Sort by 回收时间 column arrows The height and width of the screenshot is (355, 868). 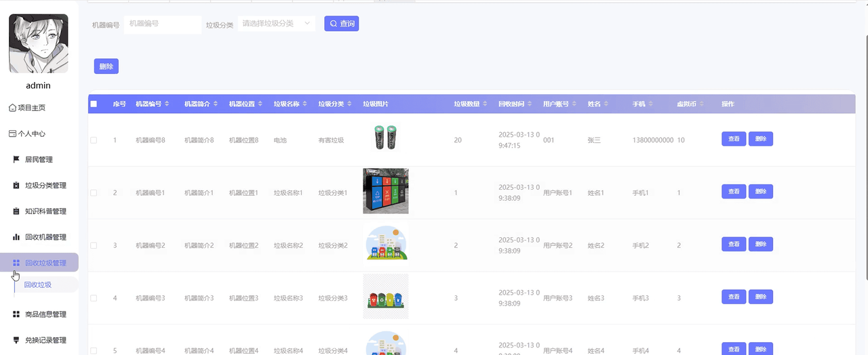click(x=530, y=104)
